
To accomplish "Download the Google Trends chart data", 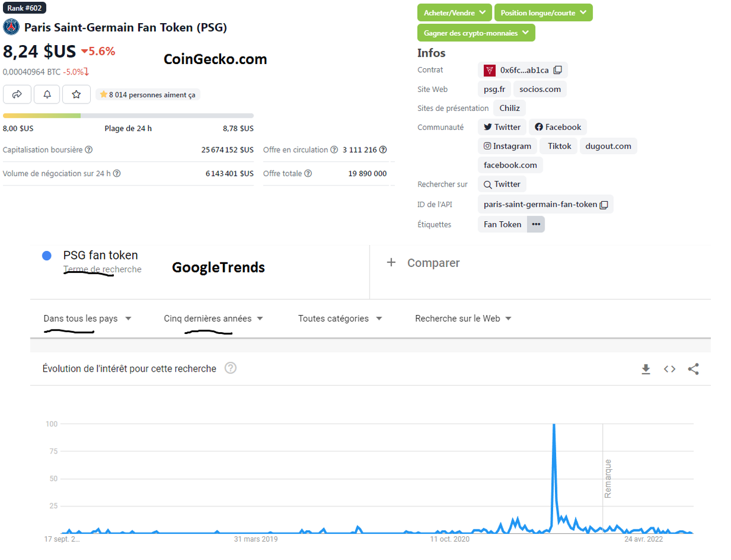I will [646, 369].
